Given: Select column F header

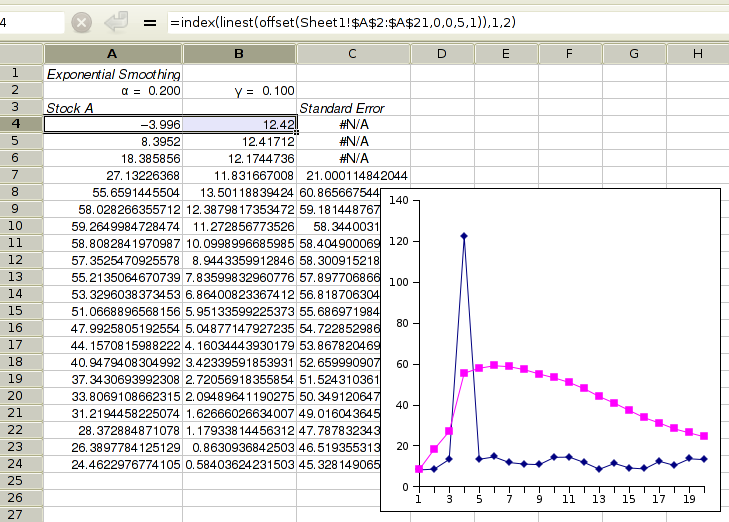Looking at the screenshot, I should (x=570, y=54).
